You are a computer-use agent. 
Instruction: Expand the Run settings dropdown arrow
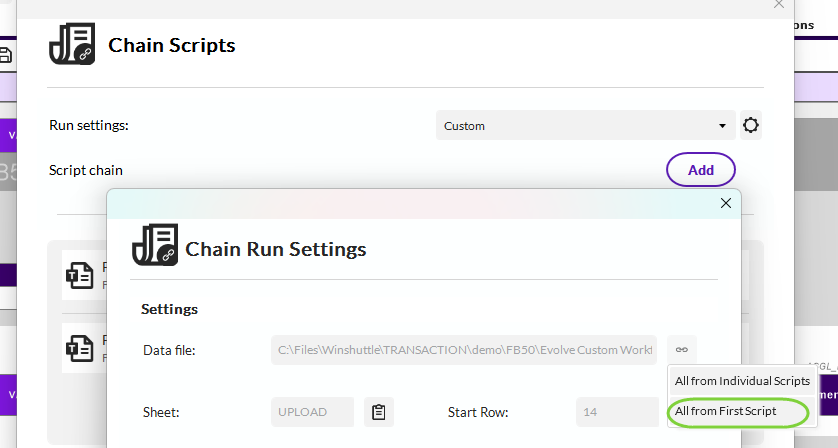coord(722,126)
